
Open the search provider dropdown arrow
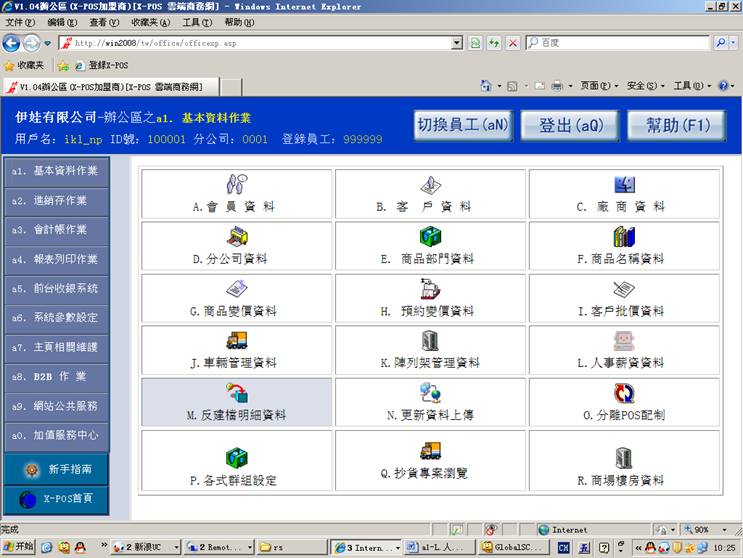pyautogui.click(x=733, y=43)
